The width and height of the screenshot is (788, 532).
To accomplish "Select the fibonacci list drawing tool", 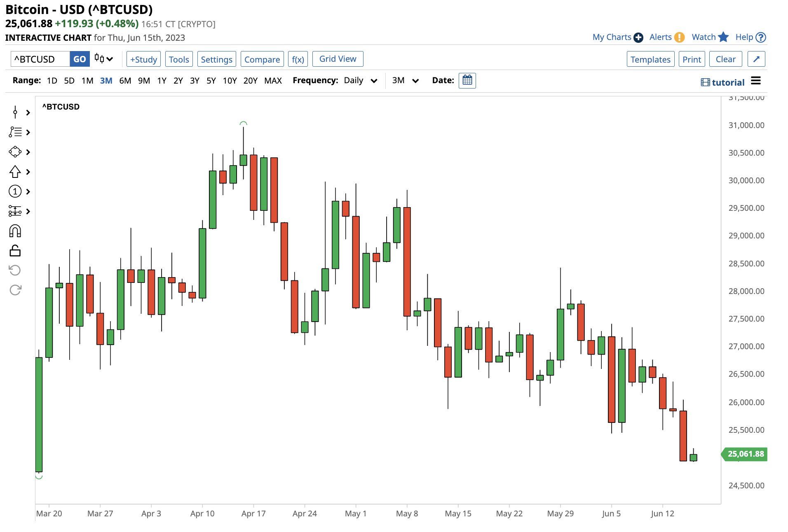I will click(x=15, y=132).
